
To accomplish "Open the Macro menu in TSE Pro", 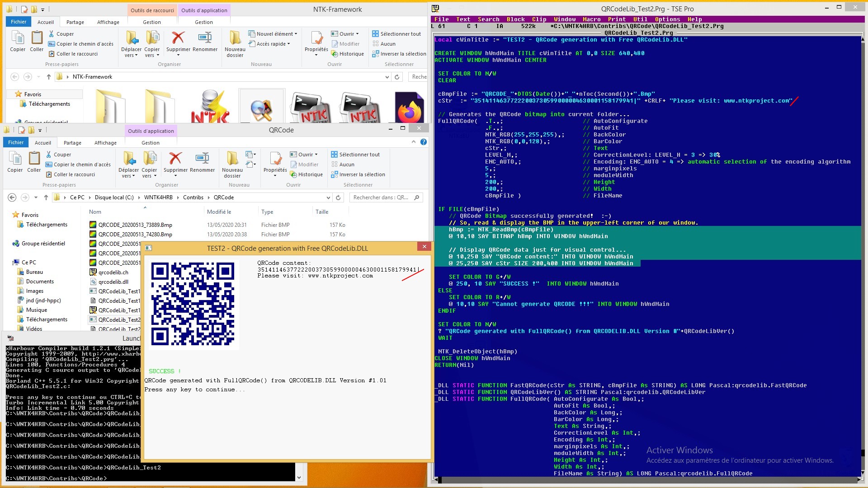I will (592, 19).
